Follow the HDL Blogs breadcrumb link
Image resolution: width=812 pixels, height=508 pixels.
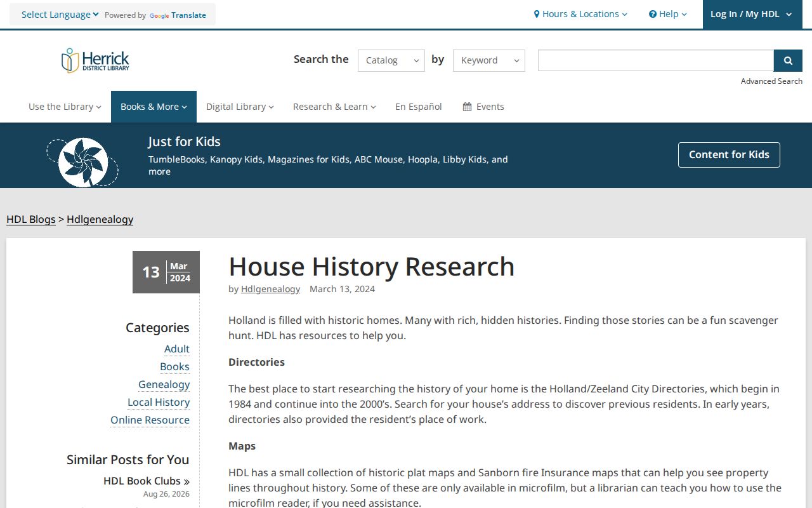click(31, 219)
